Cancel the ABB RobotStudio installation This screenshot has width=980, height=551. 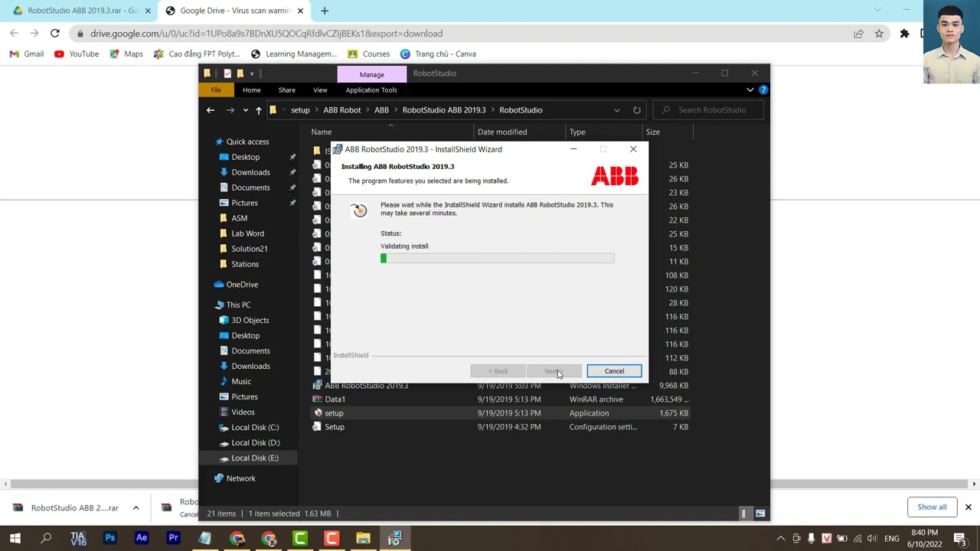point(614,371)
